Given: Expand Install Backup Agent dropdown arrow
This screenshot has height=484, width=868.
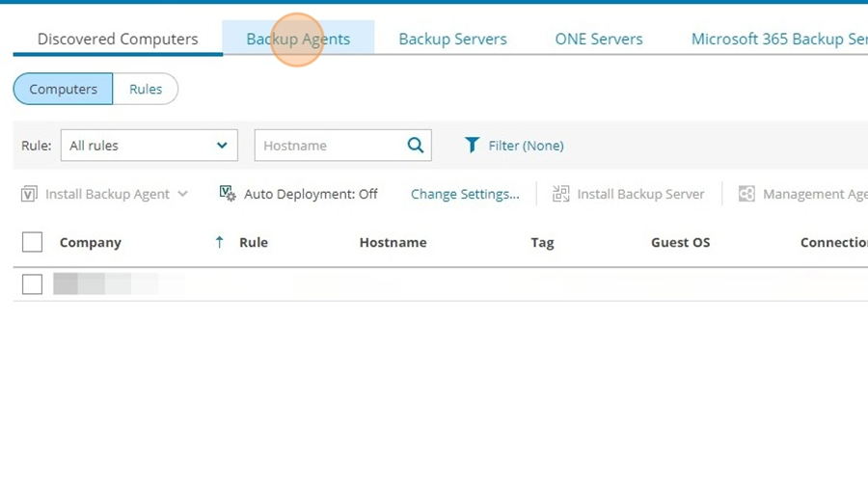Looking at the screenshot, I should [x=182, y=194].
